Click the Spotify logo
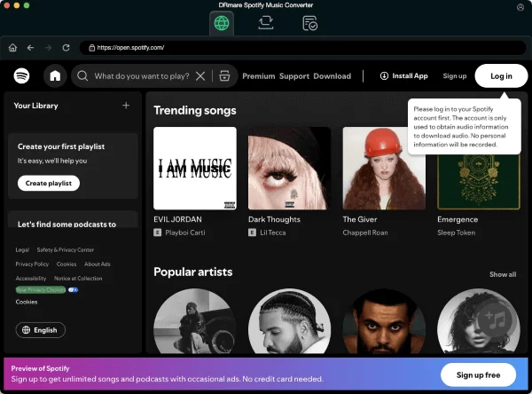Image resolution: width=532 pixels, height=394 pixels. (x=21, y=75)
